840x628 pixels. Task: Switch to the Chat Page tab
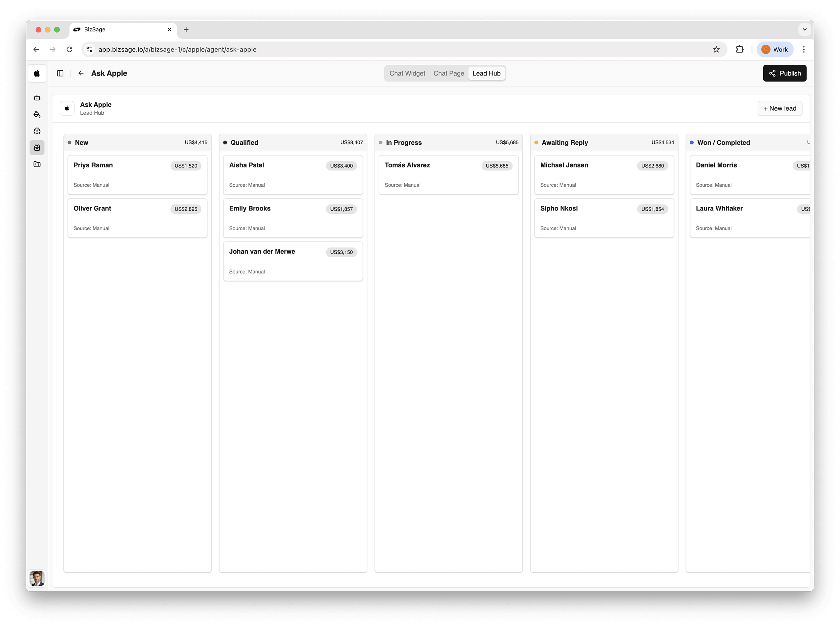click(x=449, y=73)
